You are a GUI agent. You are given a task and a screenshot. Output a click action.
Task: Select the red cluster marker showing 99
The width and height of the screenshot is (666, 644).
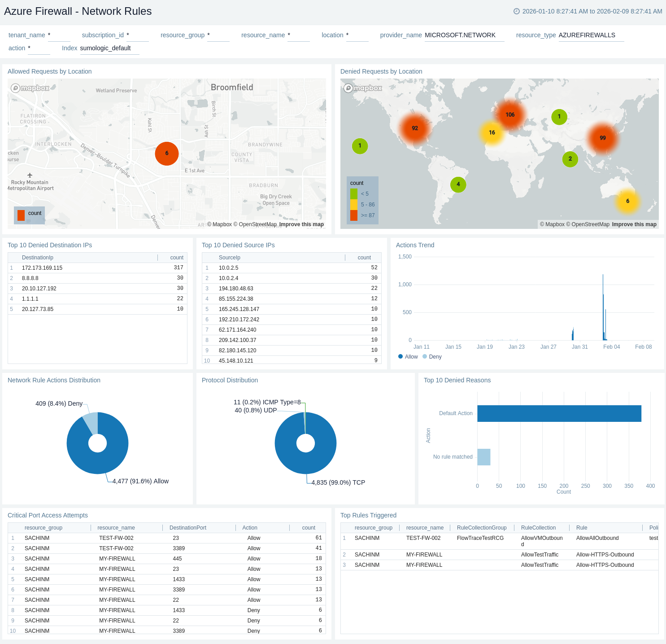click(602, 138)
